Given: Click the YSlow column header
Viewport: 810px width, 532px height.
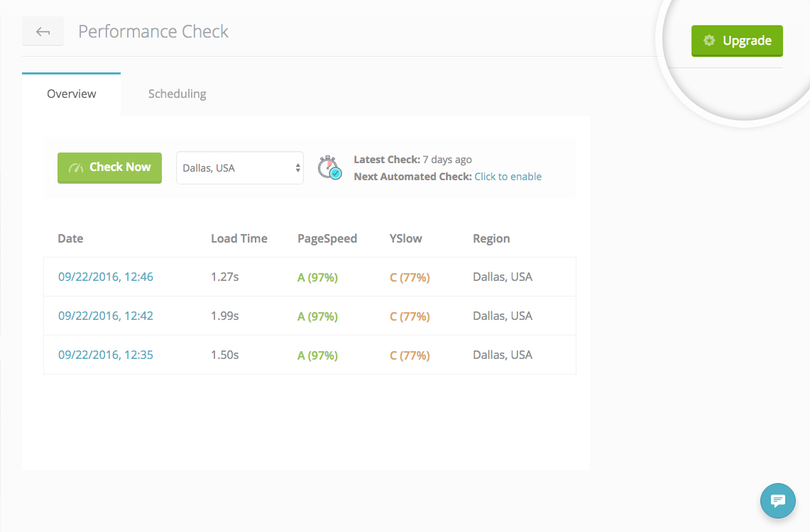Looking at the screenshot, I should click(x=405, y=238).
